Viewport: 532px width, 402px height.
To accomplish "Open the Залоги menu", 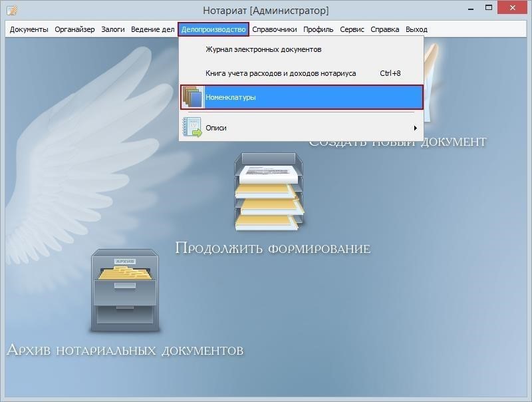I will [x=113, y=29].
